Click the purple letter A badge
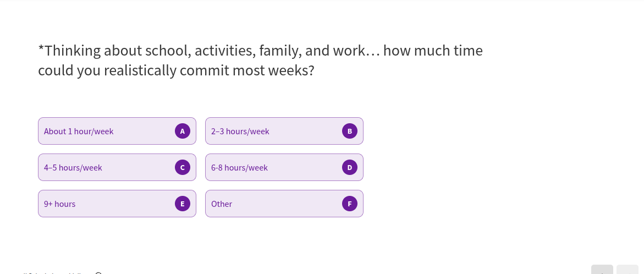644x274 pixels. click(183, 131)
